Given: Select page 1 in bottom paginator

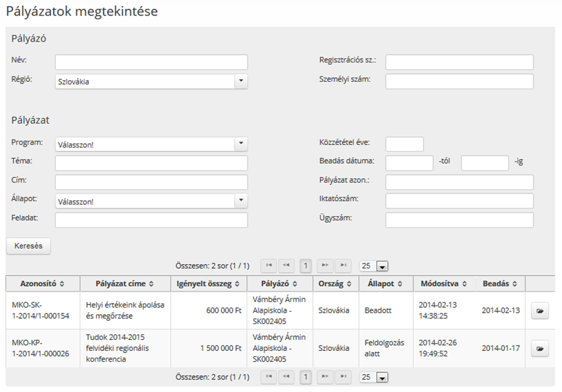Looking at the screenshot, I should (305, 377).
